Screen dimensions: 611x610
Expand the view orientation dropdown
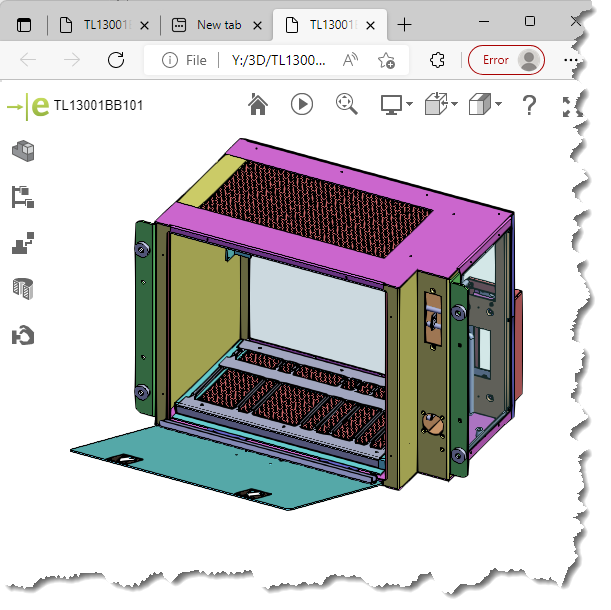pyautogui.click(x=441, y=104)
